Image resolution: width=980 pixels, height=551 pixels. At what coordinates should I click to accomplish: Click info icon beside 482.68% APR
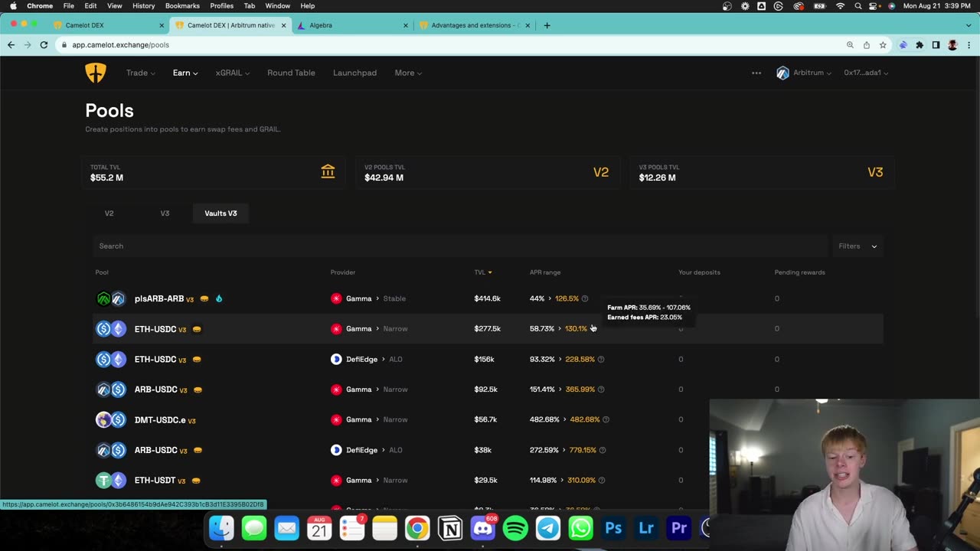[606, 419]
